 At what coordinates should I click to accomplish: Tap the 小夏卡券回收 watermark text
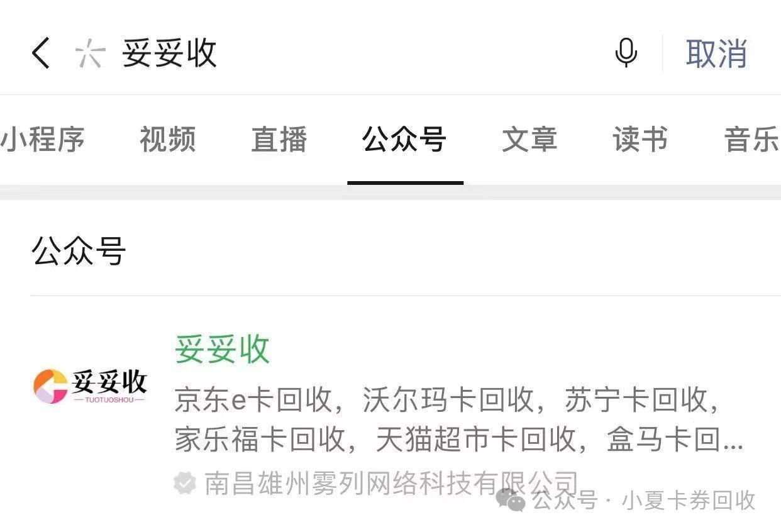click(x=688, y=501)
